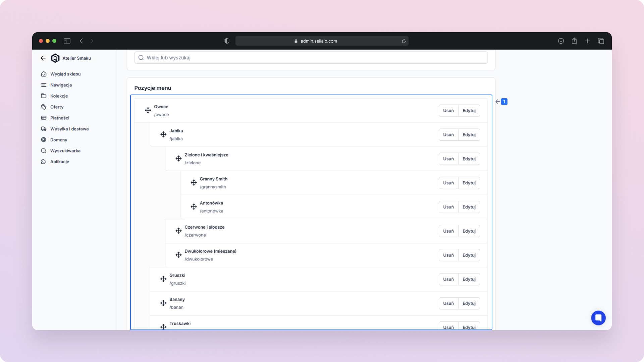This screenshot has width=644, height=362.
Task: Toggle the Safari sidebar icon
Action: pos(67,41)
